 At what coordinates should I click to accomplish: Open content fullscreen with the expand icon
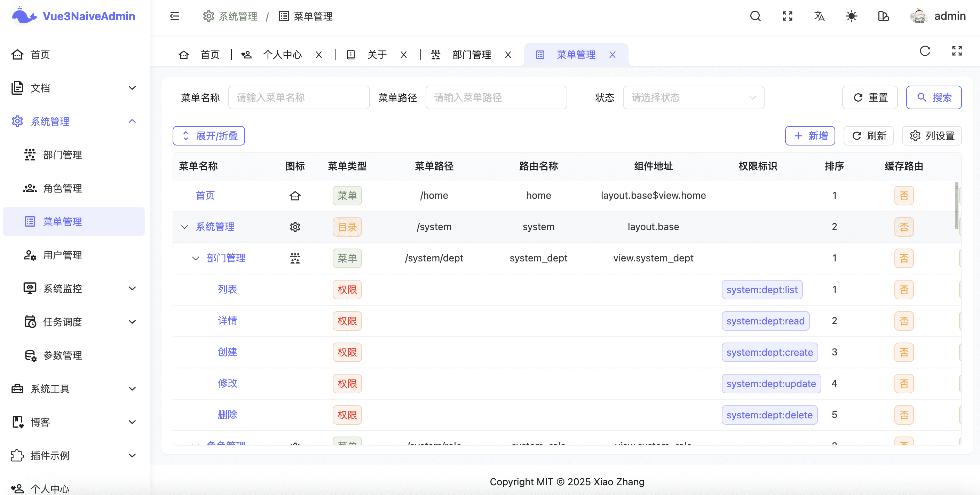coord(957,52)
